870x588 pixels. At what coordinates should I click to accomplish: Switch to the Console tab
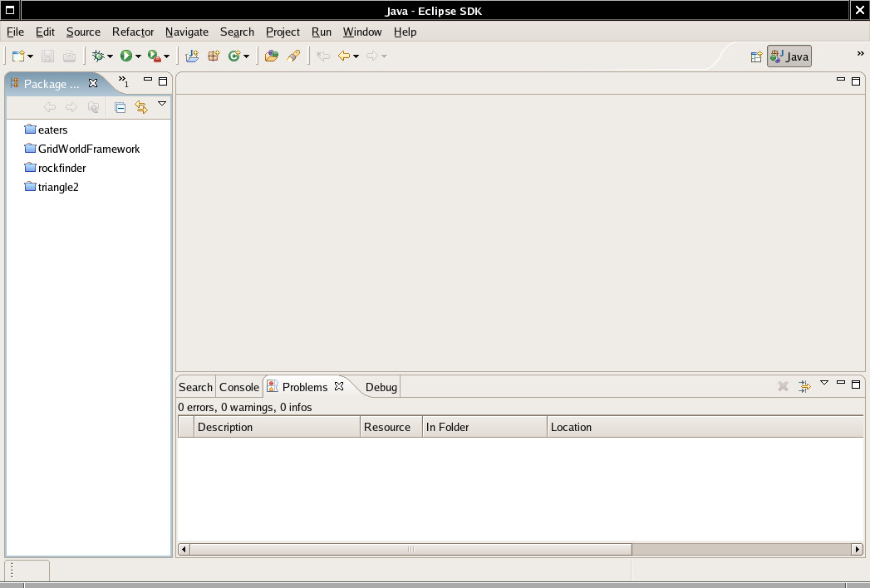coord(239,387)
